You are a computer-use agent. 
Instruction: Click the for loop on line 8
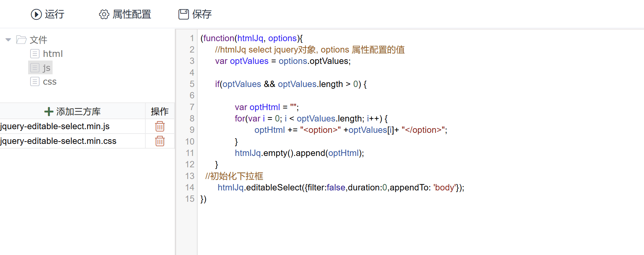pos(311,118)
